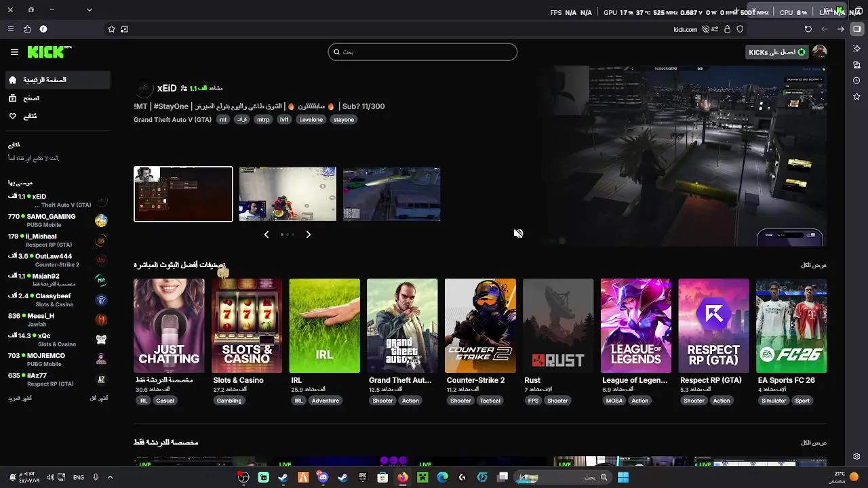This screenshot has width=868, height=488.
Task: Click the Simulator tag
Action: coord(774,401)
